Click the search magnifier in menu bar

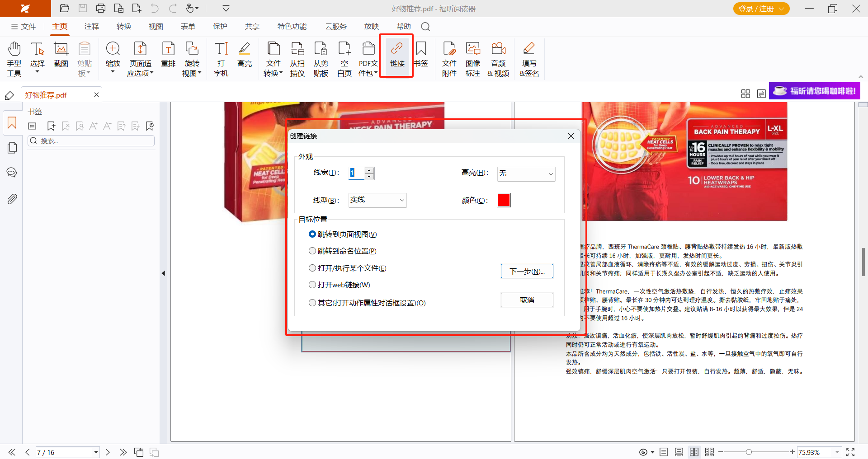tap(425, 27)
